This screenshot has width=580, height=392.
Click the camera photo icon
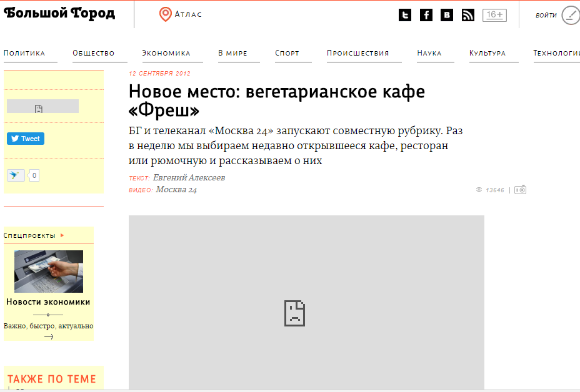click(521, 190)
